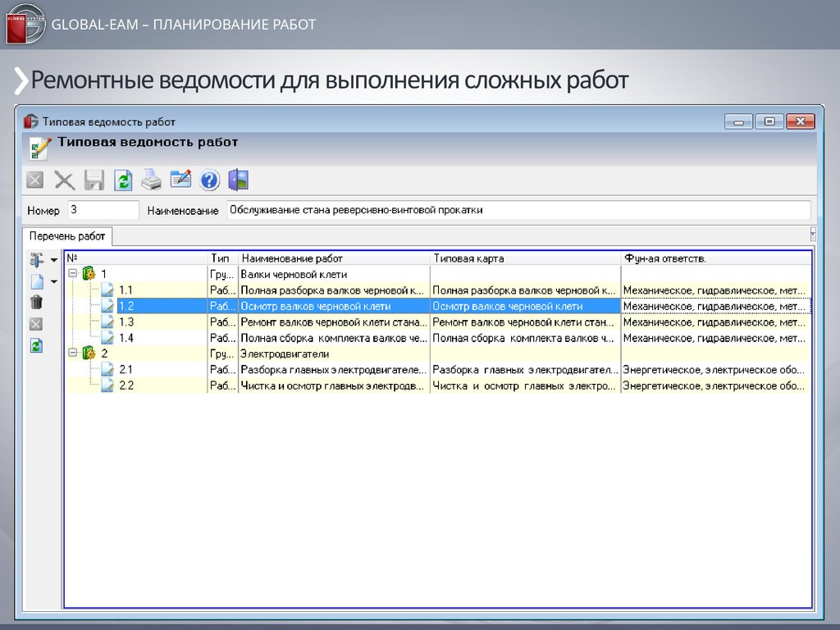Select work item row 1.3
The height and width of the screenshot is (630, 840).
point(332,322)
